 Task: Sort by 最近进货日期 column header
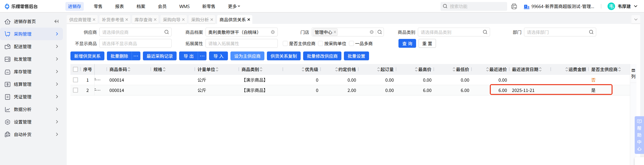coord(527,69)
